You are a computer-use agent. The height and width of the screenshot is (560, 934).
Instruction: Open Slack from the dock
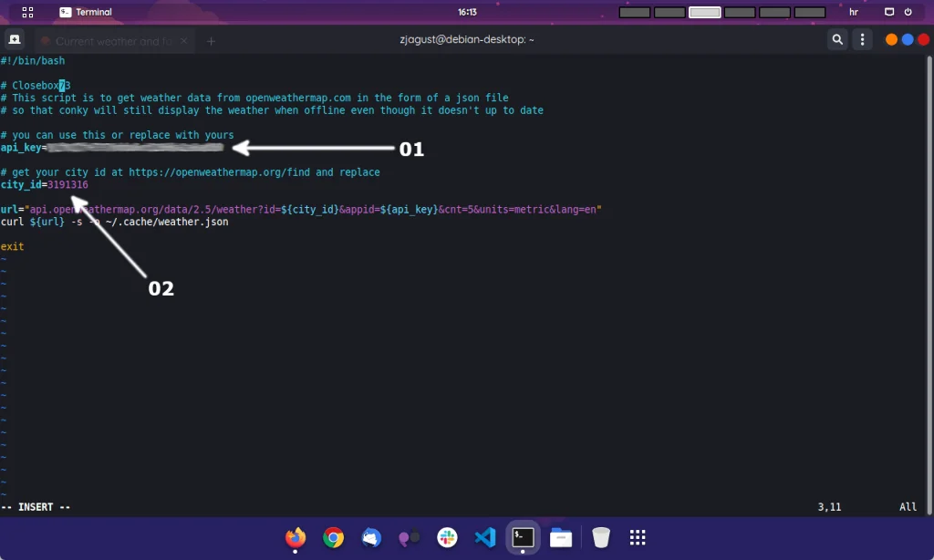tap(447, 537)
